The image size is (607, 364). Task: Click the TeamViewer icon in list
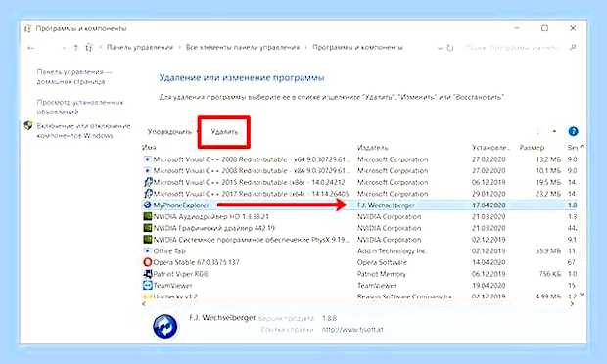pyautogui.click(x=147, y=286)
